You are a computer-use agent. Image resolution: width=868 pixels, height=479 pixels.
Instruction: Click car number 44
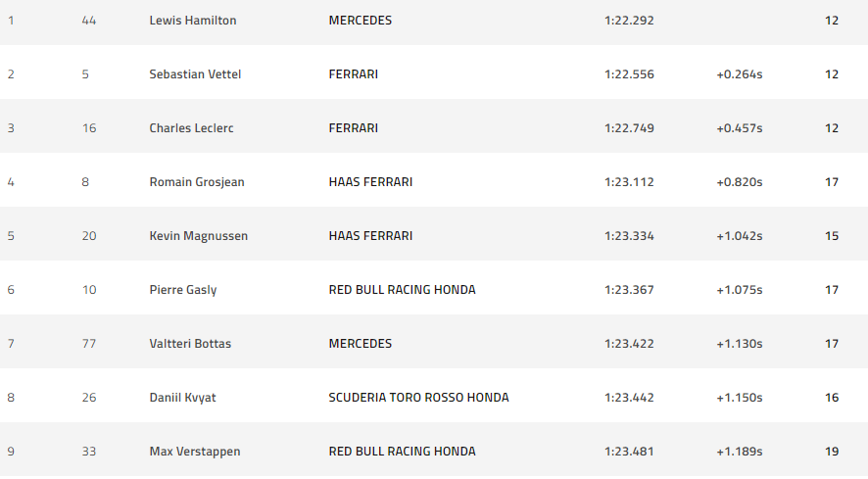[89, 21]
